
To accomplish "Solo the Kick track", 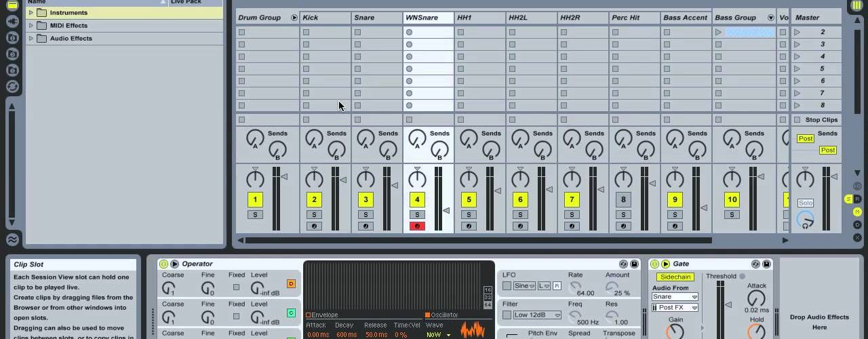I will coord(314,214).
